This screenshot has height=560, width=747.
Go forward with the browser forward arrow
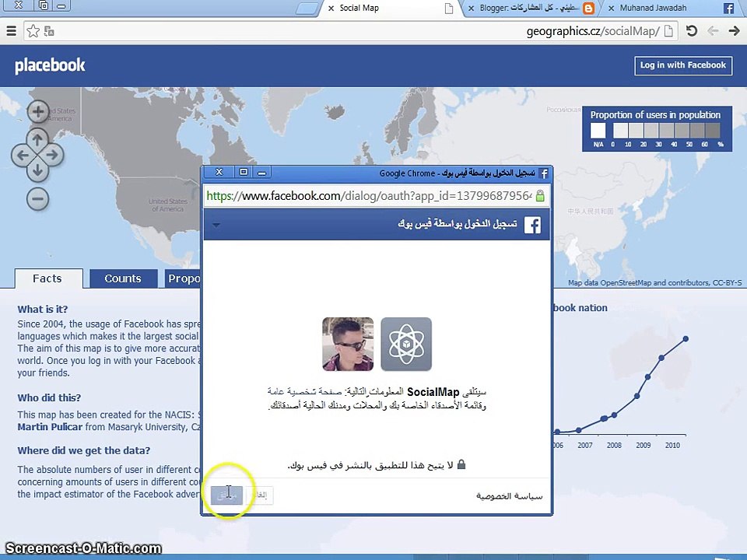click(x=734, y=31)
